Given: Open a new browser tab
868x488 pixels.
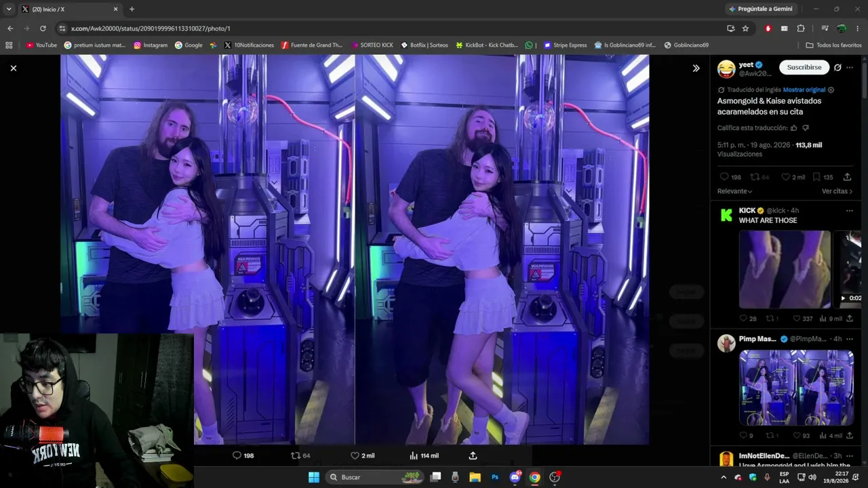Looking at the screenshot, I should [x=132, y=9].
